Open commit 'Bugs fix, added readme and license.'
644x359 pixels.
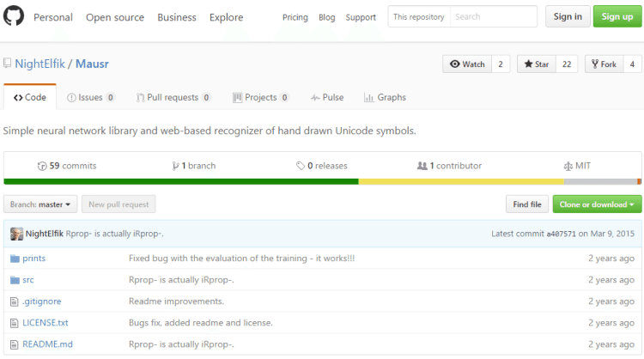point(200,322)
